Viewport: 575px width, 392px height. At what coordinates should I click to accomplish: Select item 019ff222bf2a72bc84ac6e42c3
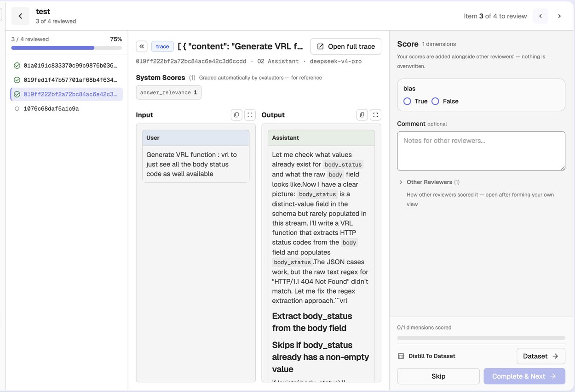pyautogui.click(x=67, y=94)
